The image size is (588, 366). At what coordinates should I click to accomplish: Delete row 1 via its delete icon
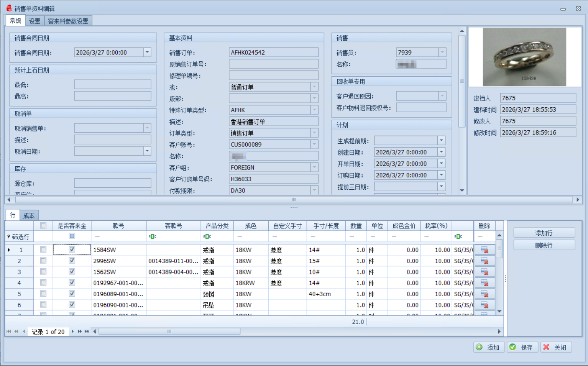click(485, 250)
